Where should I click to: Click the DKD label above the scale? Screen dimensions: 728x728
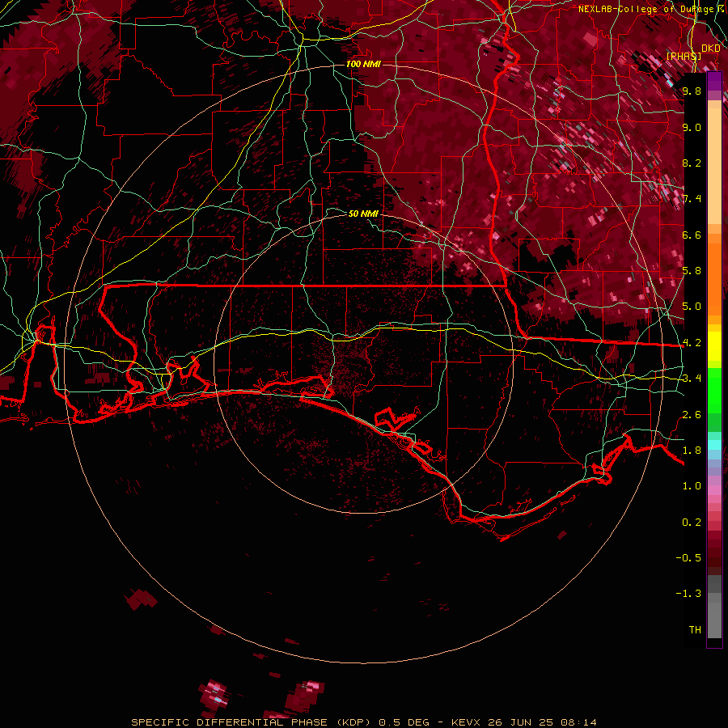[710, 49]
